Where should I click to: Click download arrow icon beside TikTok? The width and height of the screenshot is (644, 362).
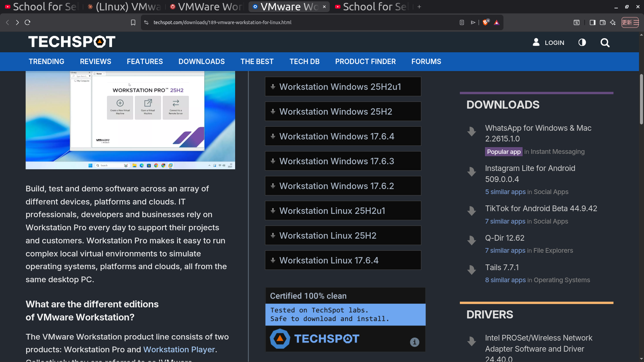472,211
